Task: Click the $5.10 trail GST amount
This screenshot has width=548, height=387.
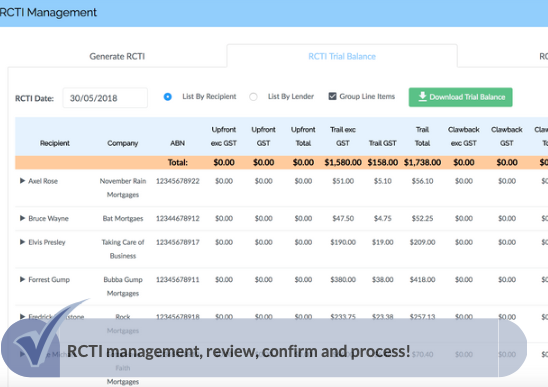Action: (x=382, y=181)
